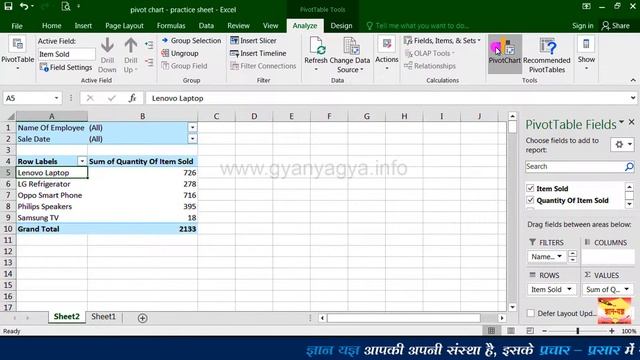This screenshot has width=640, height=360.
Task: Switch to Page Layout tab
Action: [x=124, y=26]
